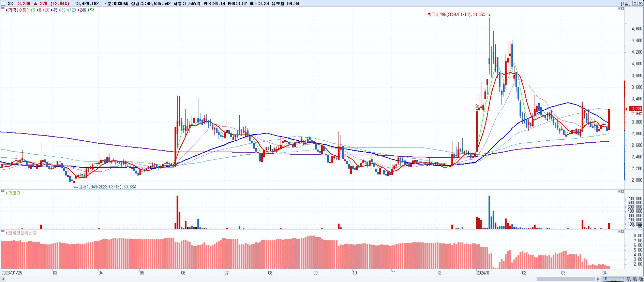Toggle the 8-day moving average legend
Viewport: 644px width, 282px height.
pos(39,10)
